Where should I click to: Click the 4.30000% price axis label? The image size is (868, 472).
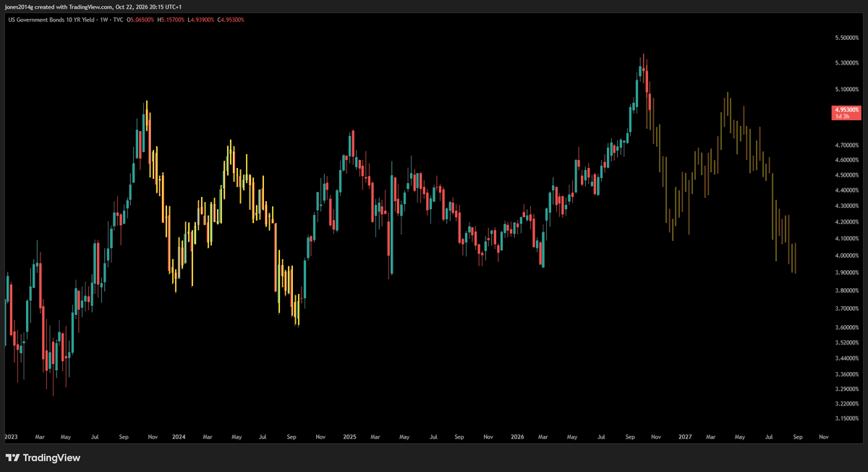[x=847, y=206]
